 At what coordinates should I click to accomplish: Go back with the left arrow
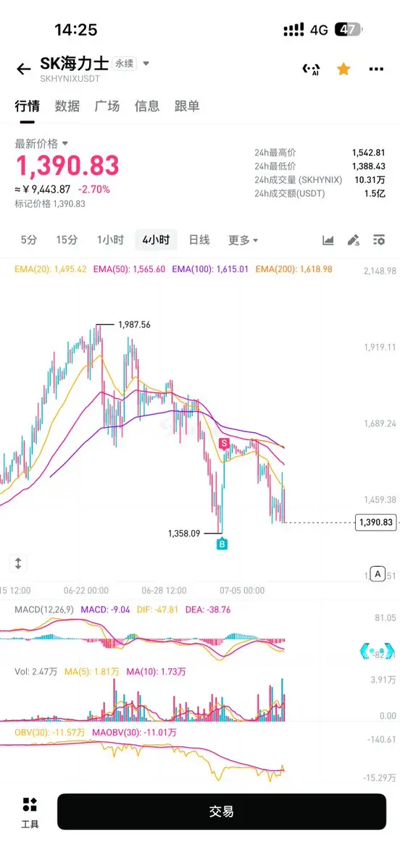[x=23, y=69]
